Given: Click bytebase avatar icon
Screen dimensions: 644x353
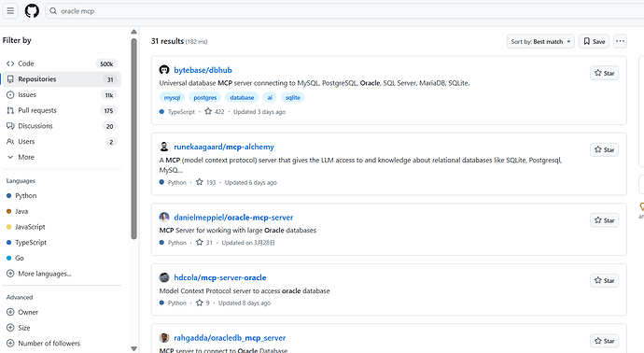Looking at the screenshot, I should coord(164,70).
